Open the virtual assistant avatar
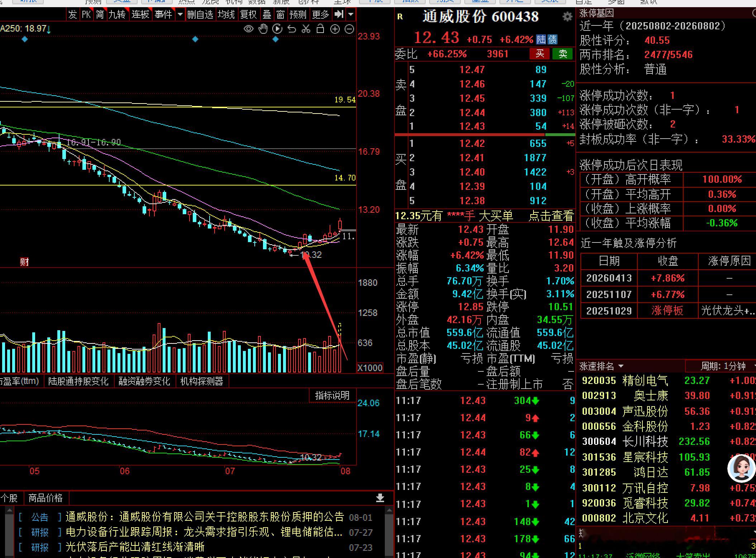756x558 pixels. point(741,468)
